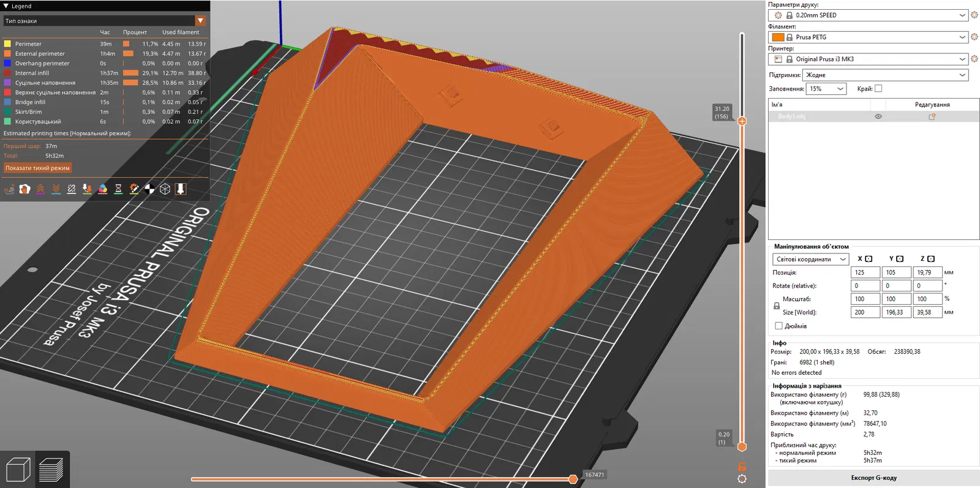Toggle Perimeter yellow feature visibility

(7, 44)
